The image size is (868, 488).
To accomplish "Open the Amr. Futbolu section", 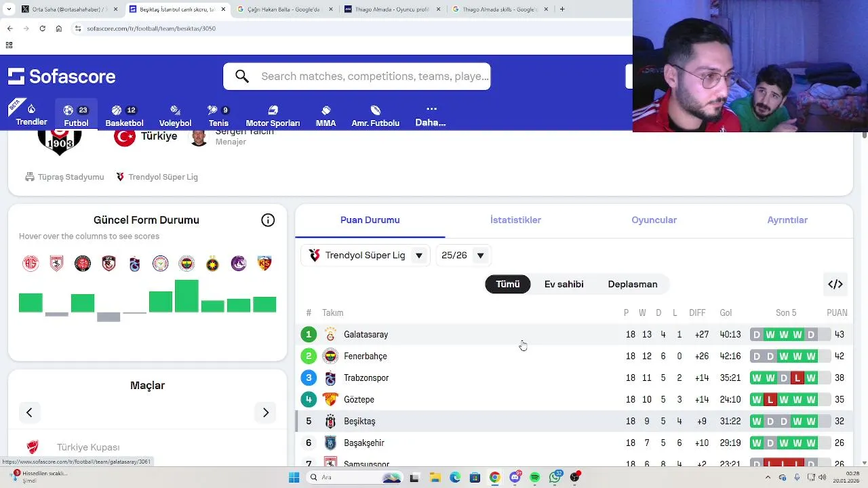I will click(x=375, y=115).
